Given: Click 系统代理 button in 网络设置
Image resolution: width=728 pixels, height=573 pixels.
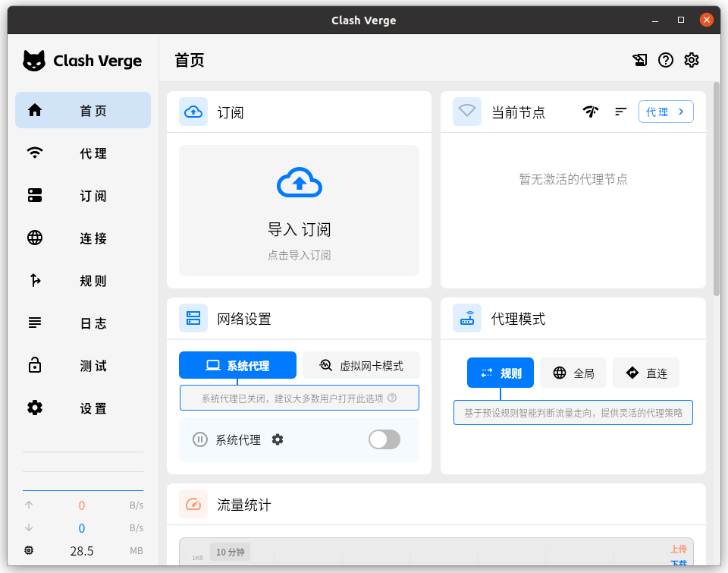Looking at the screenshot, I should (238, 365).
